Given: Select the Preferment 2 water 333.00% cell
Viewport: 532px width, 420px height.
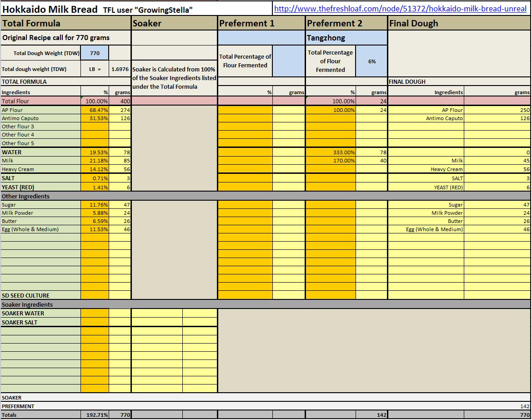Looking at the screenshot, I should pos(331,152).
